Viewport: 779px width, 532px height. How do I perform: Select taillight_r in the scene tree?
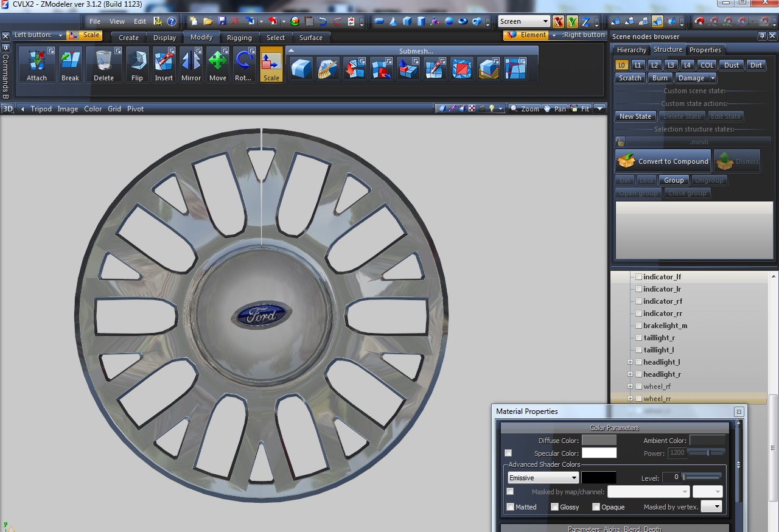point(658,338)
